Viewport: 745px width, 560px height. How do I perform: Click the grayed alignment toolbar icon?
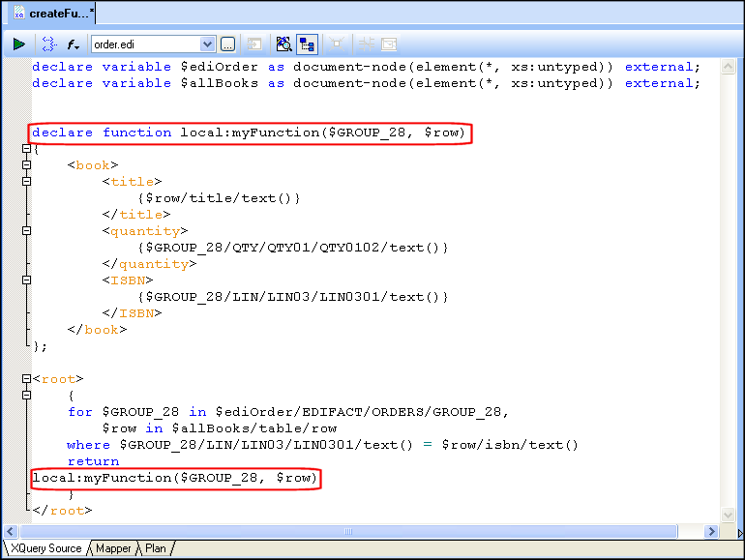(x=367, y=44)
